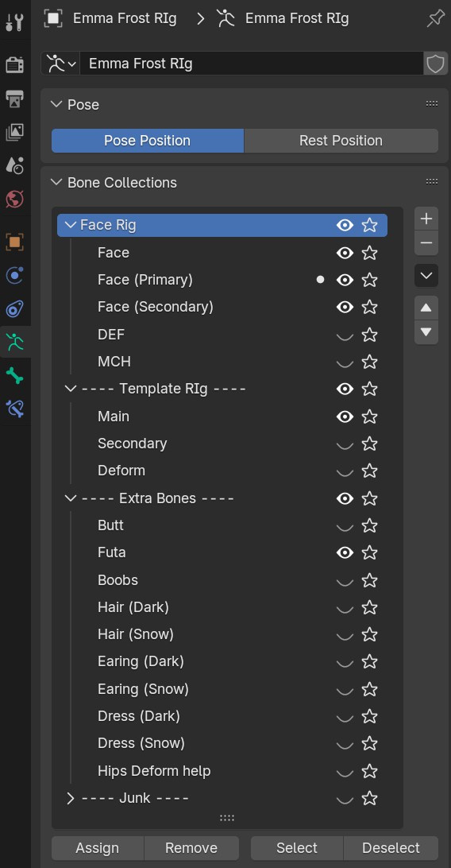The image size is (451, 868).
Task: Click the armature icon in the breadcrumb
Action: [225, 19]
